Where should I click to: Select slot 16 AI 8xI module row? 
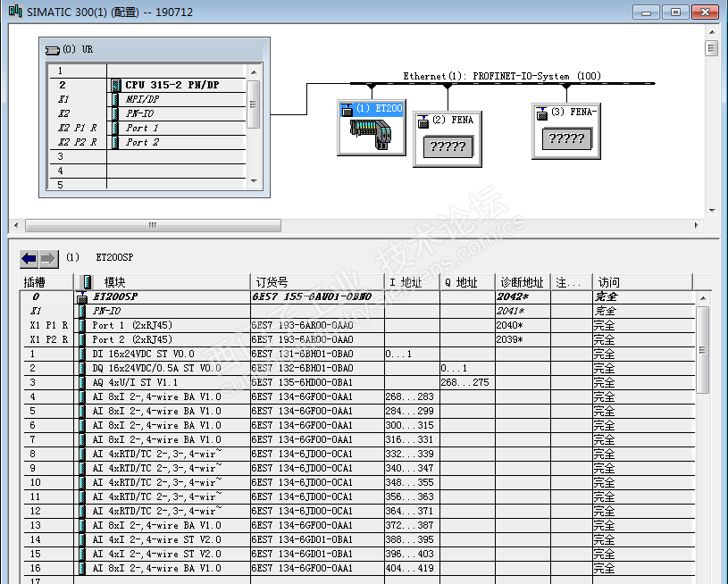click(357, 568)
